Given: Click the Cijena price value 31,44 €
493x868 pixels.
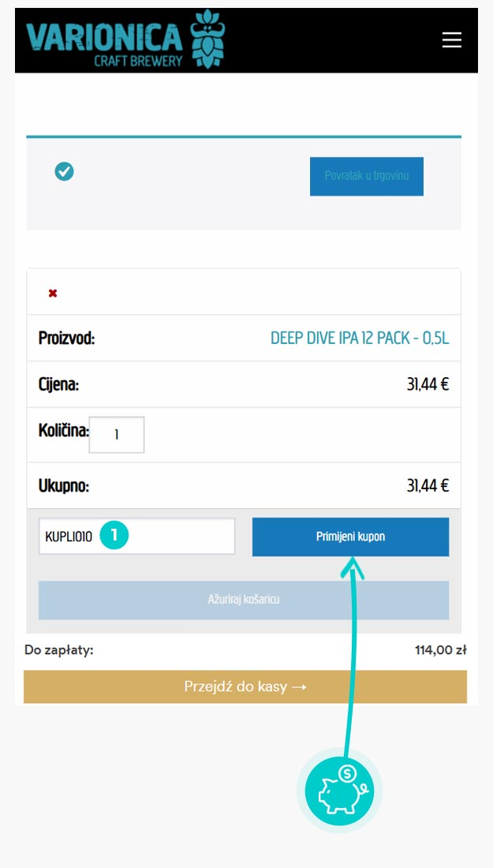Looking at the screenshot, I should coord(428,385).
